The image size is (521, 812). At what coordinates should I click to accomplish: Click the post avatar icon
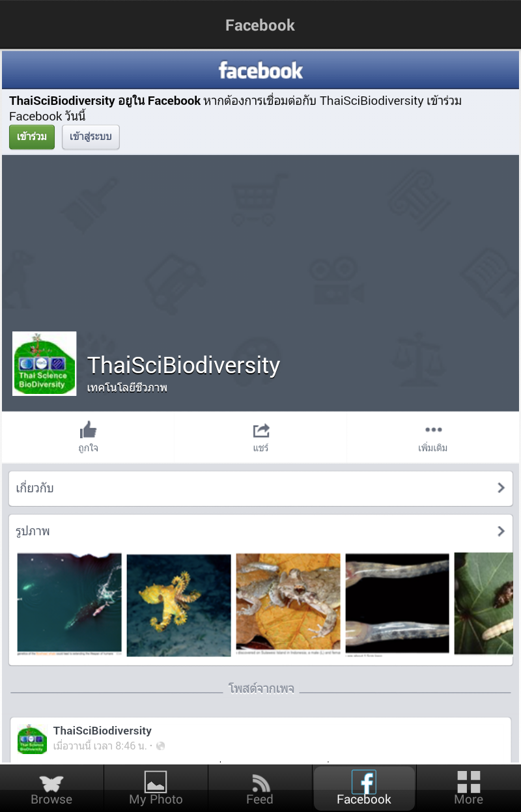pyautogui.click(x=32, y=739)
